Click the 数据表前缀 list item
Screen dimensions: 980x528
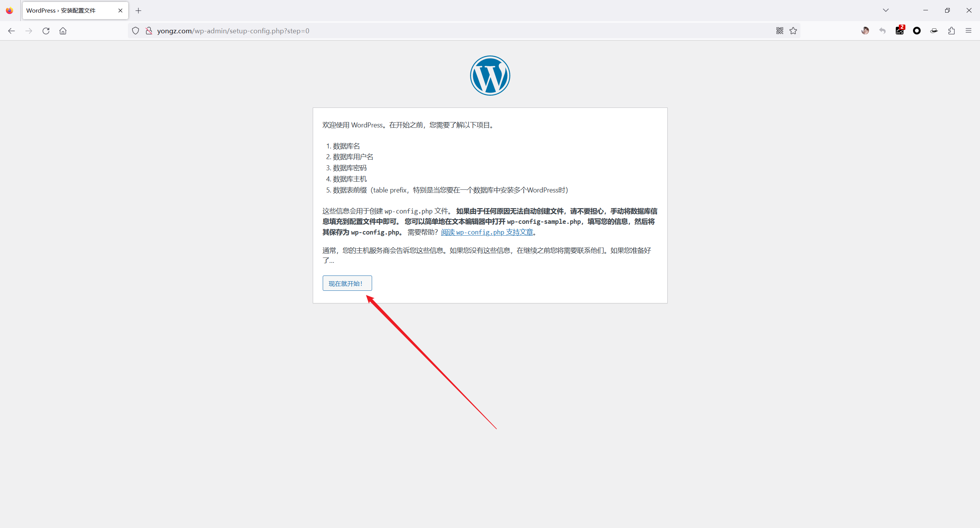[x=451, y=190]
